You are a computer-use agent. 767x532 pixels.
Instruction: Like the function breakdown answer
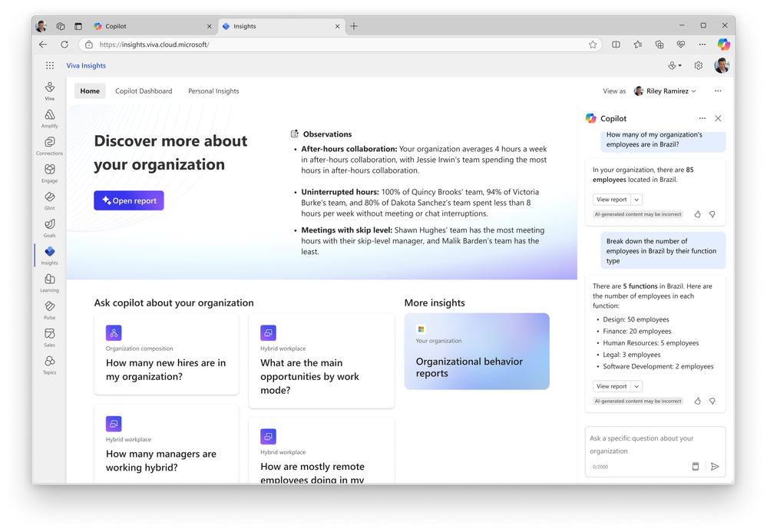click(x=698, y=401)
